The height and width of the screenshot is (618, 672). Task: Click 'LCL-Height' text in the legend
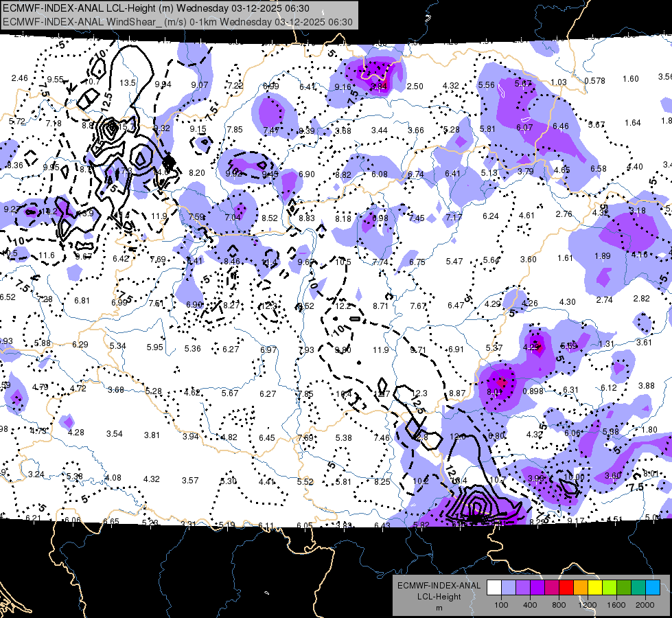click(x=439, y=597)
